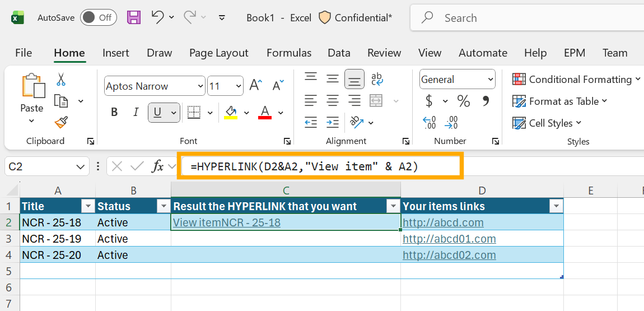The height and width of the screenshot is (311, 644).
Task: Expand the Paste options arrow
Action: coord(31,121)
